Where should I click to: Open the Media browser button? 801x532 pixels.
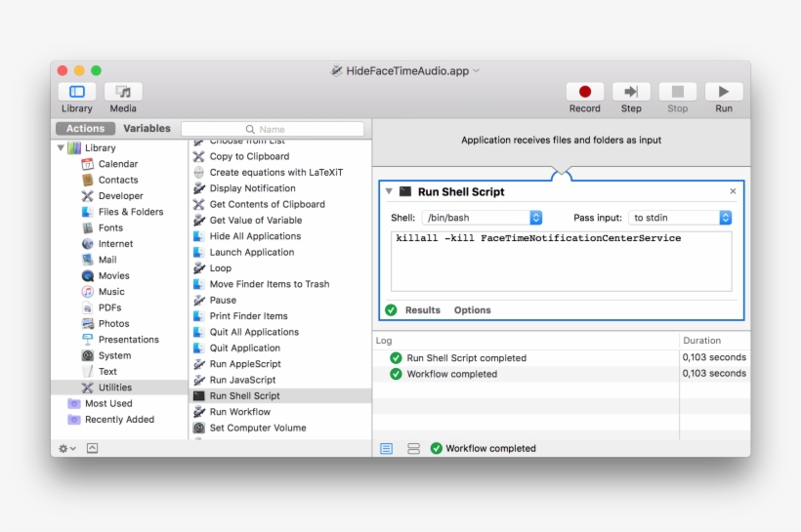coord(123,92)
